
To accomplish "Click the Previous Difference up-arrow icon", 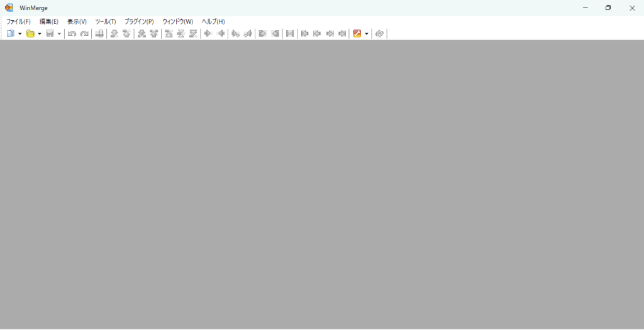I will [126, 33].
